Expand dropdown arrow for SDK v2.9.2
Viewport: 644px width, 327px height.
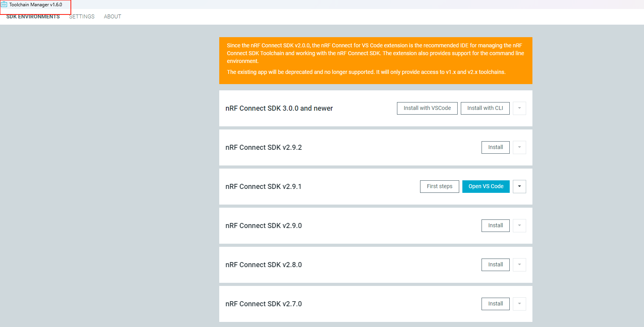point(520,147)
